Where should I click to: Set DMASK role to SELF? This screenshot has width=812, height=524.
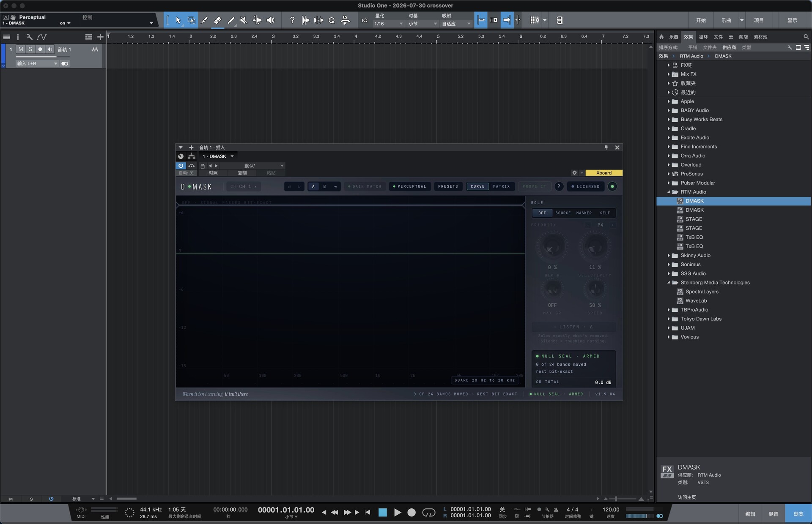click(605, 213)
